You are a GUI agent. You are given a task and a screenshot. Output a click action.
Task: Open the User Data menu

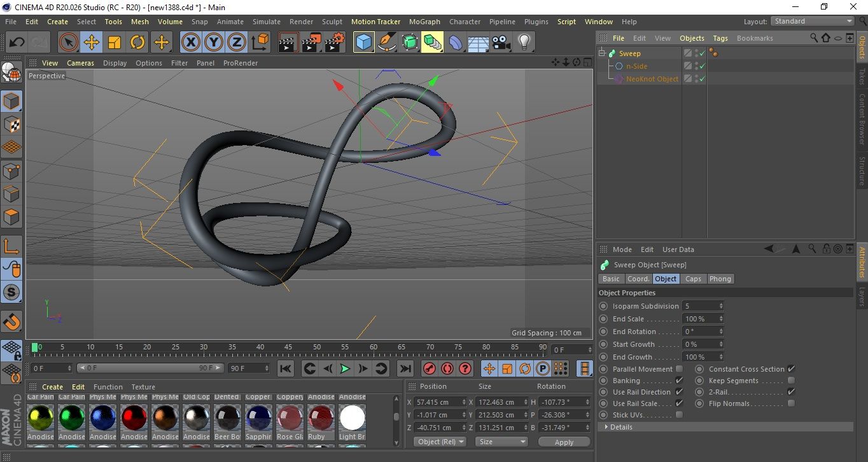tap(678, 249)
